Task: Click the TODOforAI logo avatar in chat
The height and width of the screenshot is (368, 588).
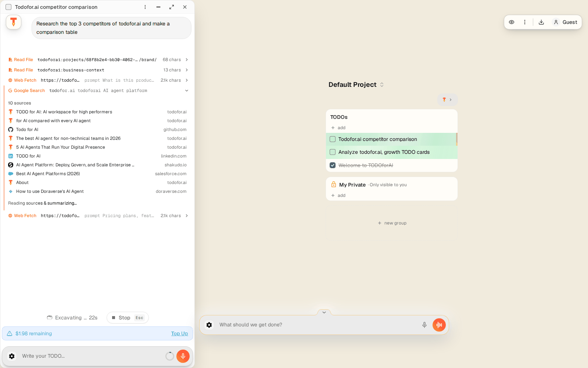Action: (x=14, y=22)
